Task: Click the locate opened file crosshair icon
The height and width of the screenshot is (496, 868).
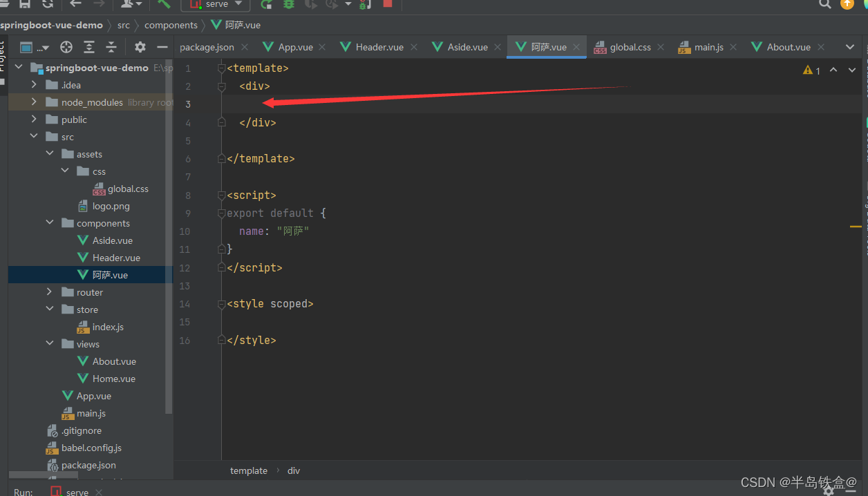Action: (x=66, y=47)
